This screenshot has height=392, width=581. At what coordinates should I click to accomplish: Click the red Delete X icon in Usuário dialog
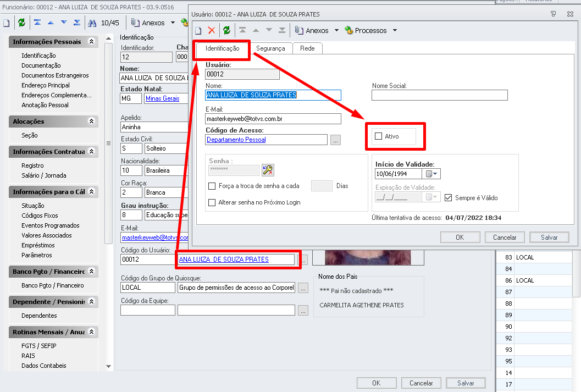click(x=212, y=30)
